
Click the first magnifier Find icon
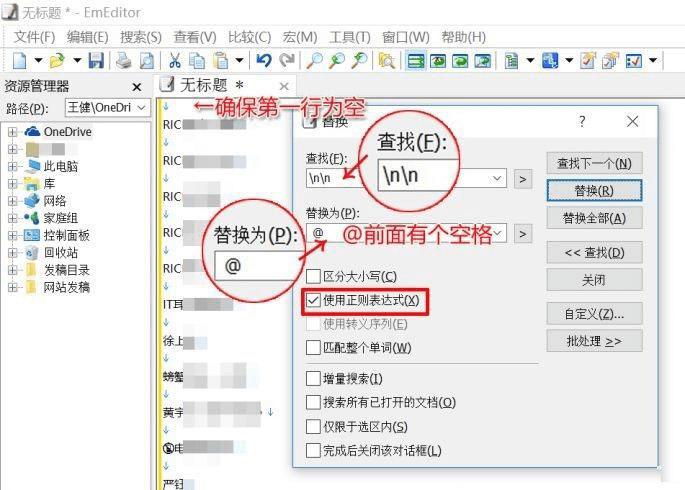point(315,60)
